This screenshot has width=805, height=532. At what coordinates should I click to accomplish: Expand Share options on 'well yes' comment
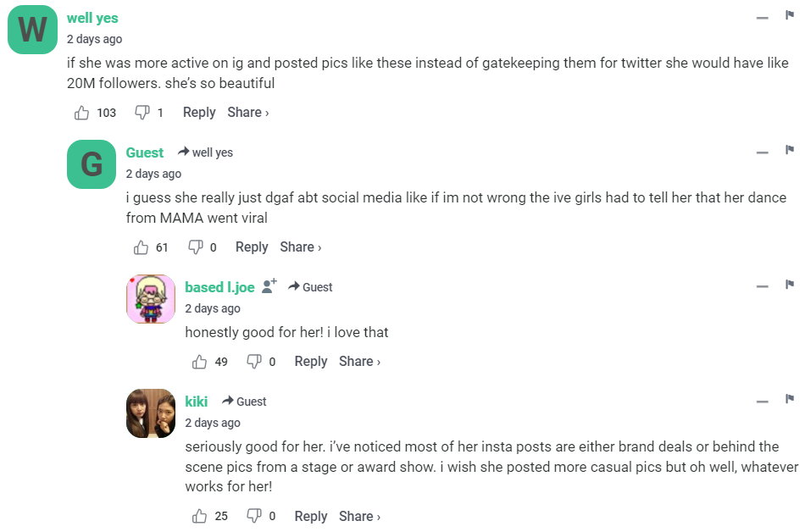tap(247, 113)
